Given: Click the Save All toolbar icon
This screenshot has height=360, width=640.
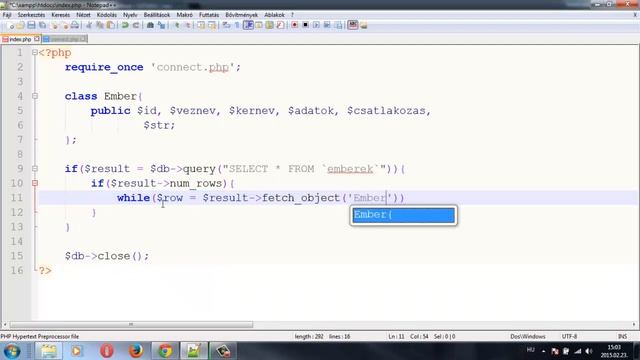Looking at the screenshot, I should [x=42, y=25].
